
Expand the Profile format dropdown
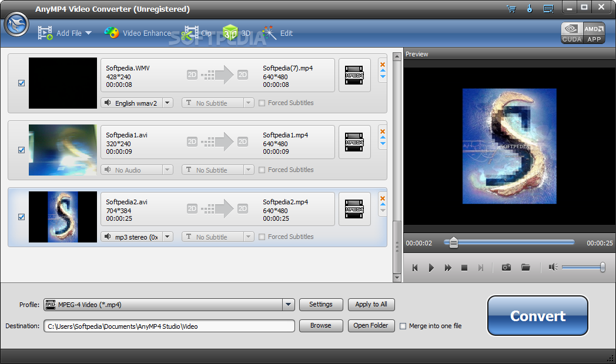289,304
